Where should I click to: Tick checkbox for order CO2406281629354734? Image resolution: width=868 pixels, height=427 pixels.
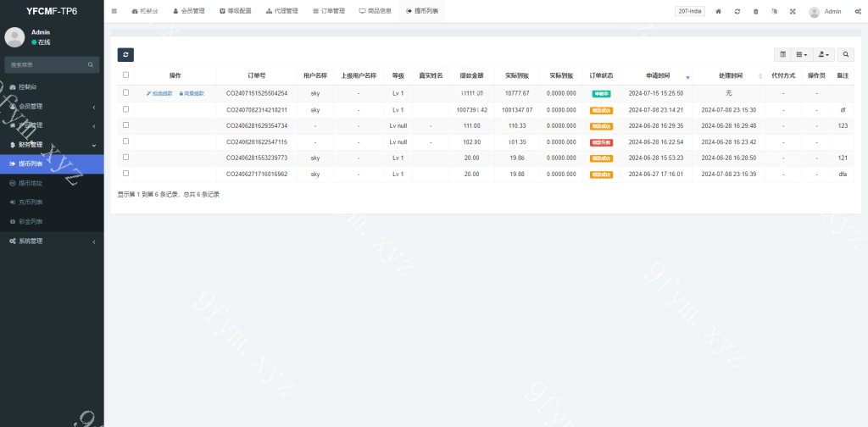[125, 125]
